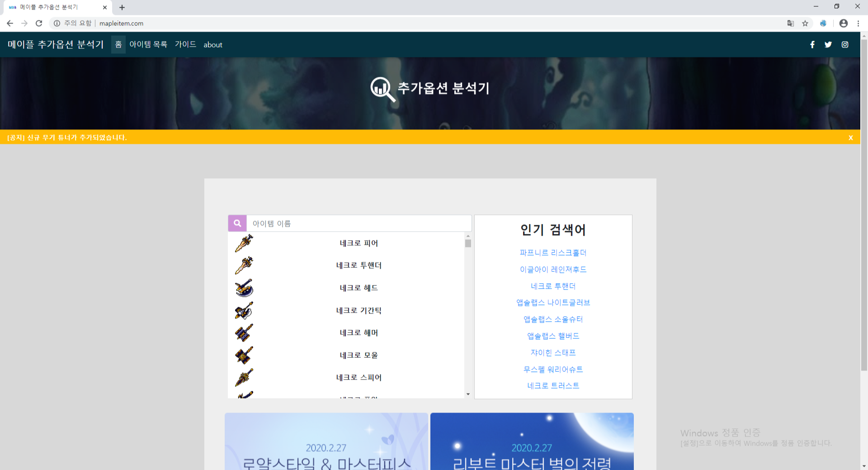Click the yellow 공지 notice text

click(x=67, y=138)
